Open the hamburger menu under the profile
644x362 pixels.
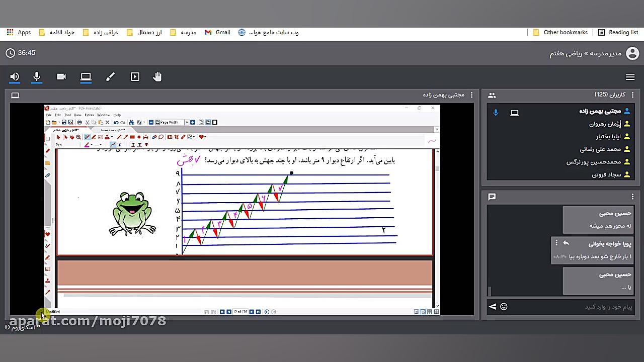630,77
